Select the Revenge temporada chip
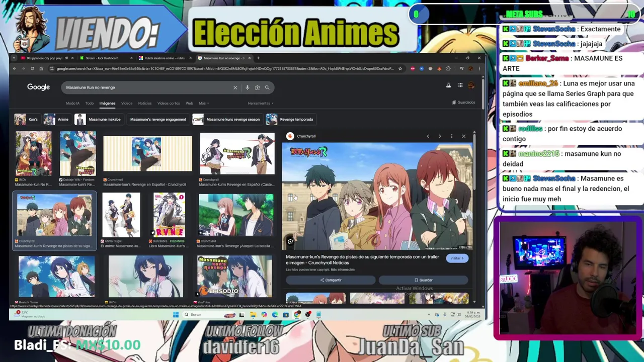The image size is (644, 362). pos(290,120)
